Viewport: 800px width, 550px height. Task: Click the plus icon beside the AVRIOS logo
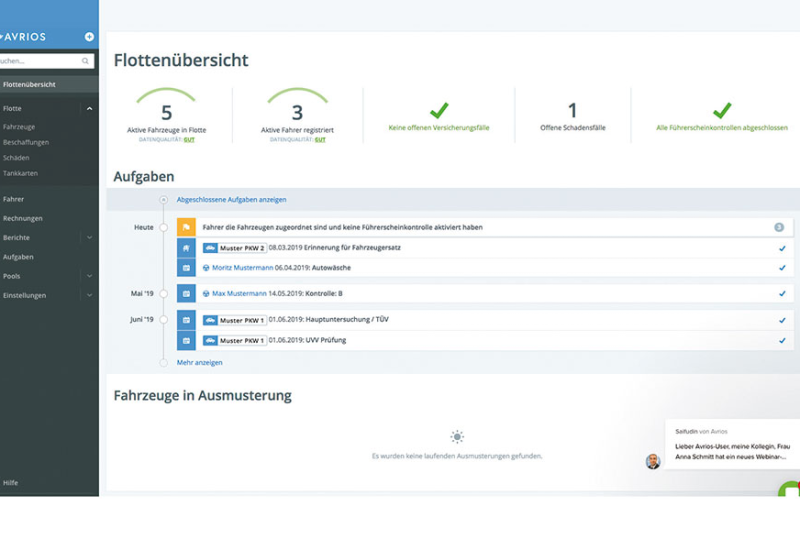(x=89, y=37)
